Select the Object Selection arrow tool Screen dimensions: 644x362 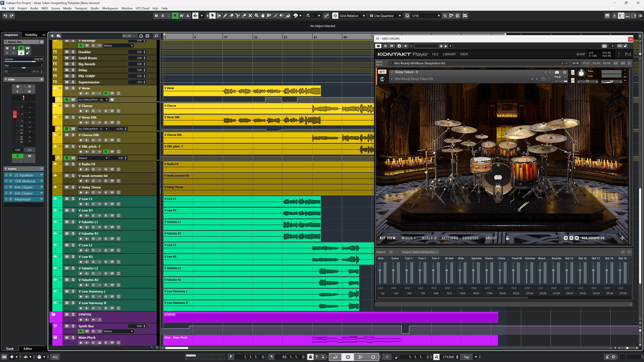[212, 16]
